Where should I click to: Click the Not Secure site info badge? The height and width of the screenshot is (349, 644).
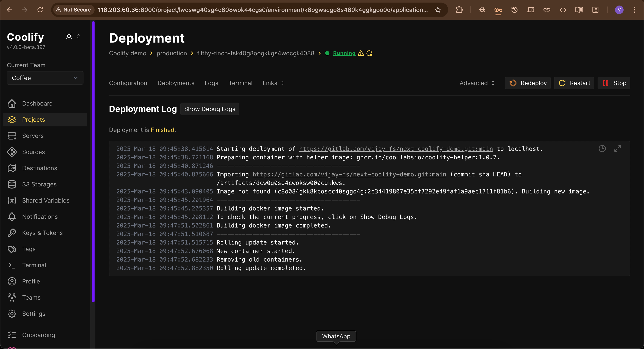click(x=73, y=10)
